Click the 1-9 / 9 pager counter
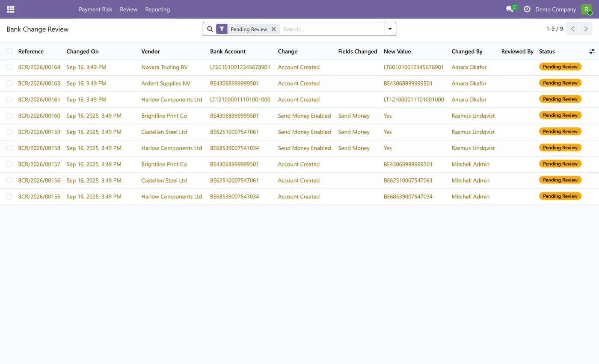Viewport: 599px width, 364px height. pyautogui.click(x=555, y=29)
